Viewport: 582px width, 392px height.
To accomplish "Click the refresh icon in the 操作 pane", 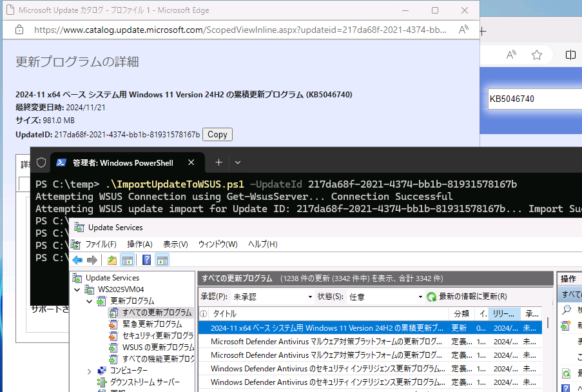I will point(565,373).
